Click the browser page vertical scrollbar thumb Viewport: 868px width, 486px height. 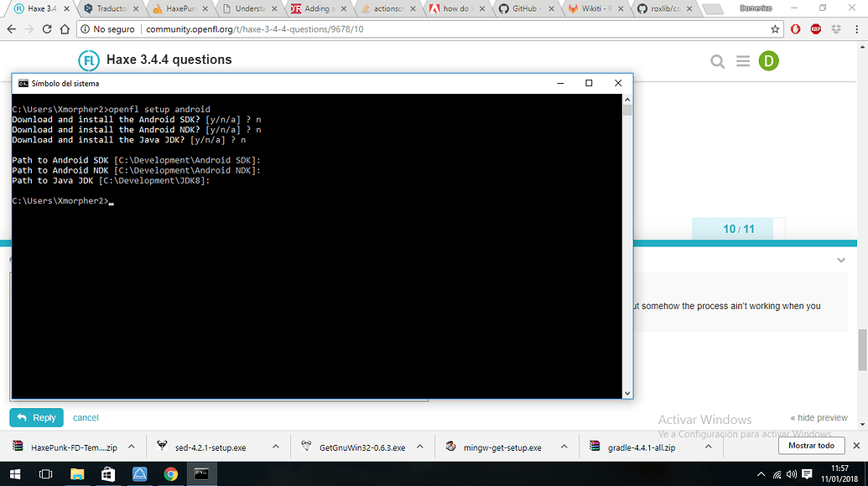click(862, 350)
